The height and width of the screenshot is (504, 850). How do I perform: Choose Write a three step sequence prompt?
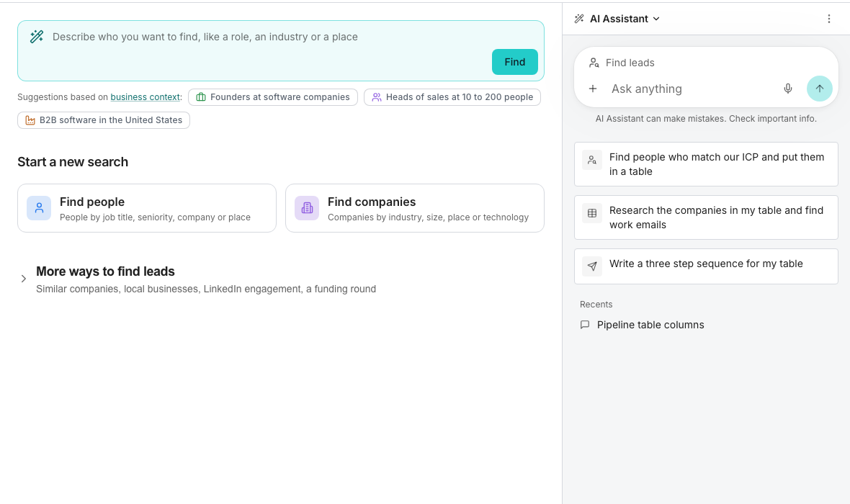706,266
